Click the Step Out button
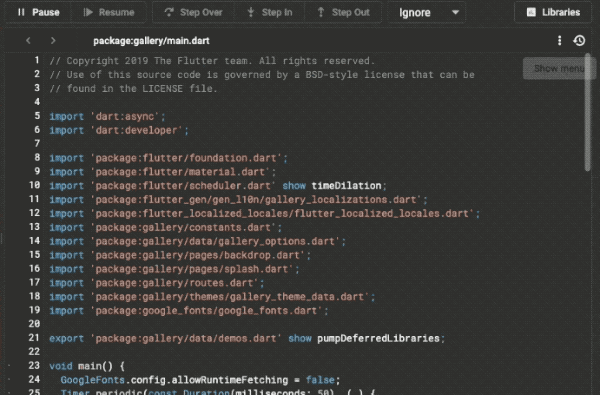Viewport: 600px width, 395px height. click(343, 12)
